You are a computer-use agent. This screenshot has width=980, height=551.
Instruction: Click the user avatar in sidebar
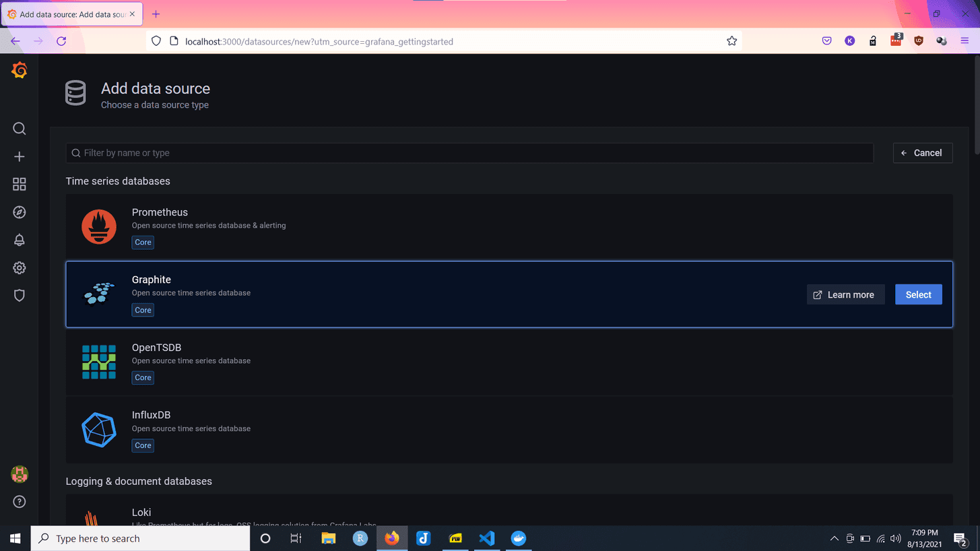pos(20,474)
